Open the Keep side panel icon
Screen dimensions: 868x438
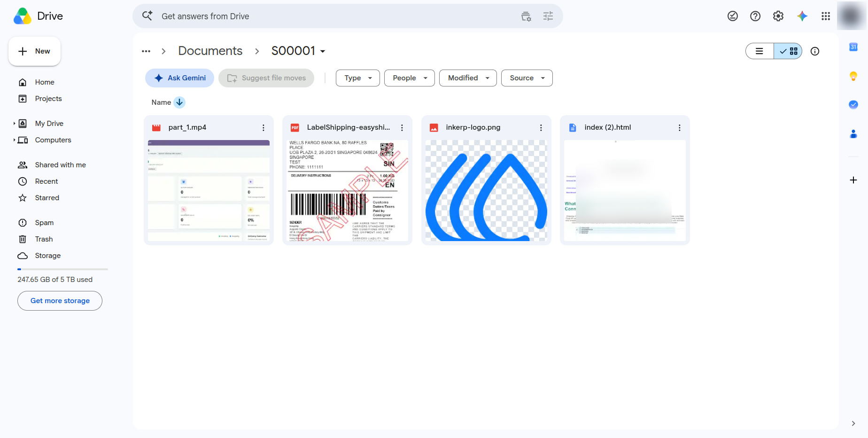tap(853, 76)
